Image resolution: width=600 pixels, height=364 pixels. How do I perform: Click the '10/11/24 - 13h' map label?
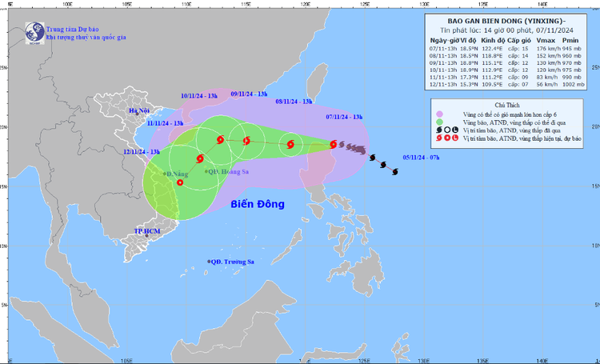coord(199,96)
